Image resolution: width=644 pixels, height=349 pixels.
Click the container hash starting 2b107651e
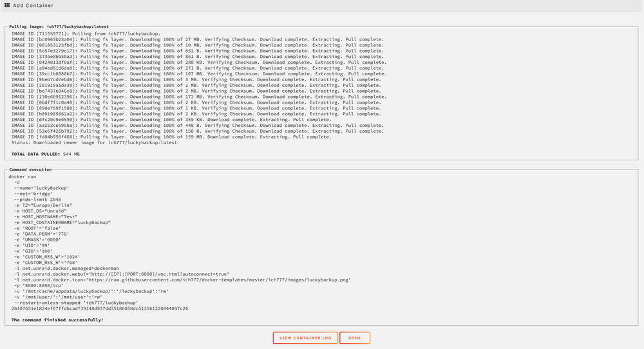(100, 309)
